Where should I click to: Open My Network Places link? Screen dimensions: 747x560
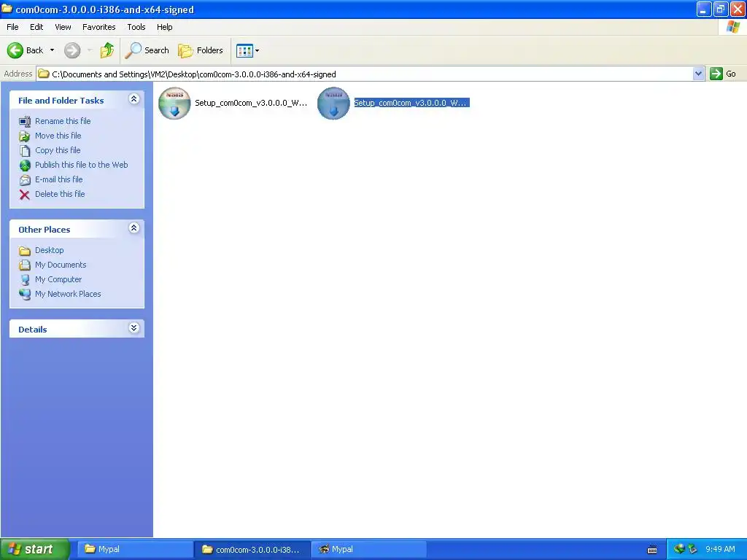[68, 294]
